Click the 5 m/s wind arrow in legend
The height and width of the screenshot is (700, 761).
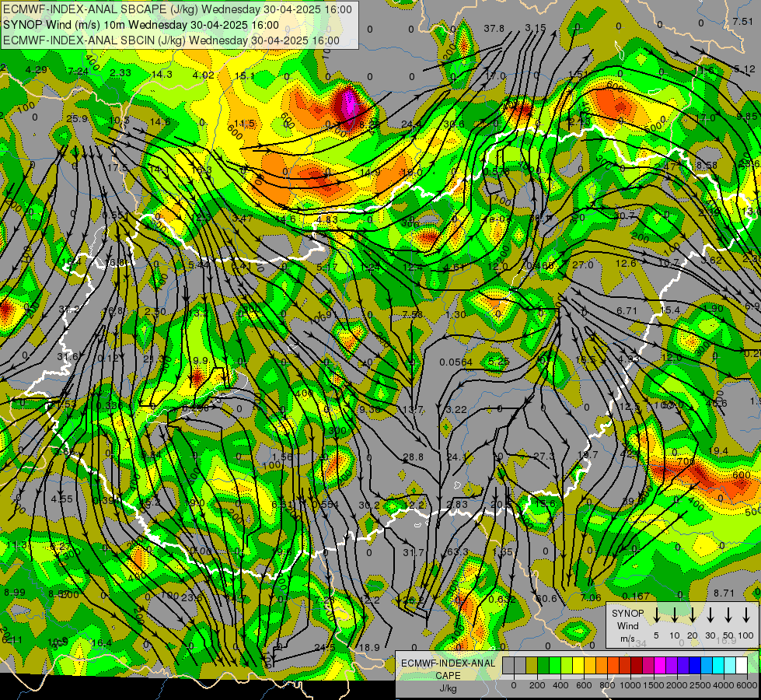[x=656, y=615]
